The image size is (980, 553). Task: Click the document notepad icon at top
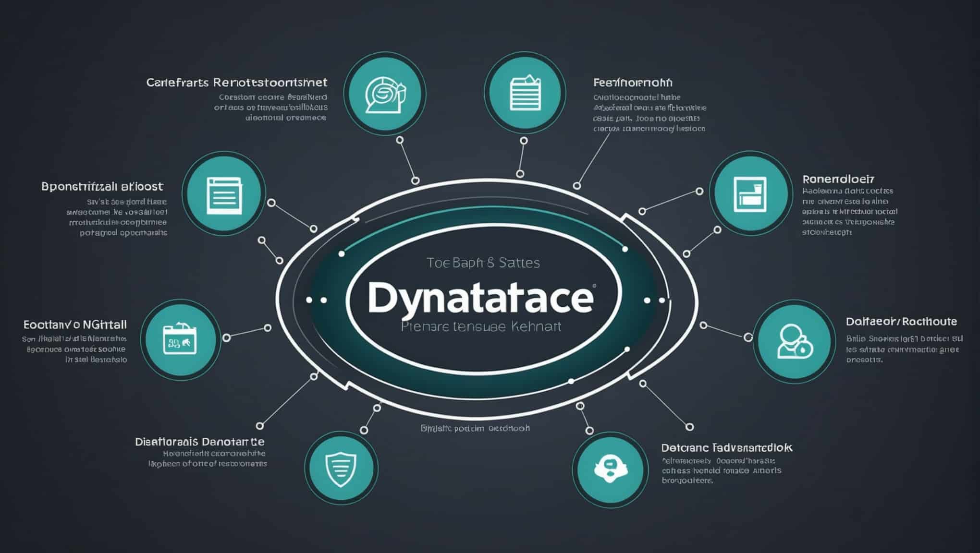tap(525, 93)
